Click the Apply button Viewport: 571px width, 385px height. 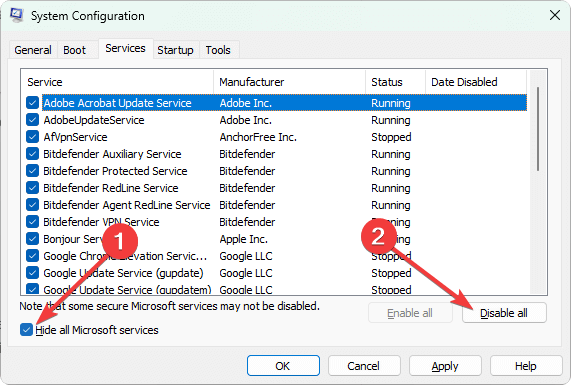(445, 366)
